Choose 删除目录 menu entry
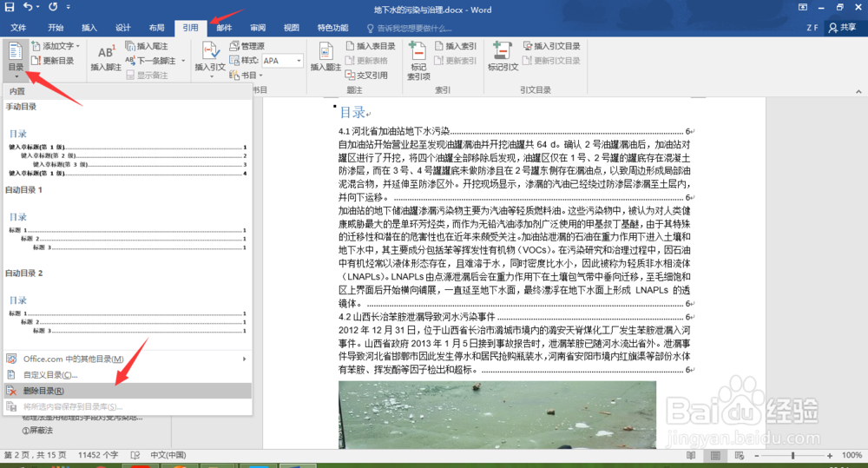This screenshot has height=468, width=868. (x=128, y=391)
